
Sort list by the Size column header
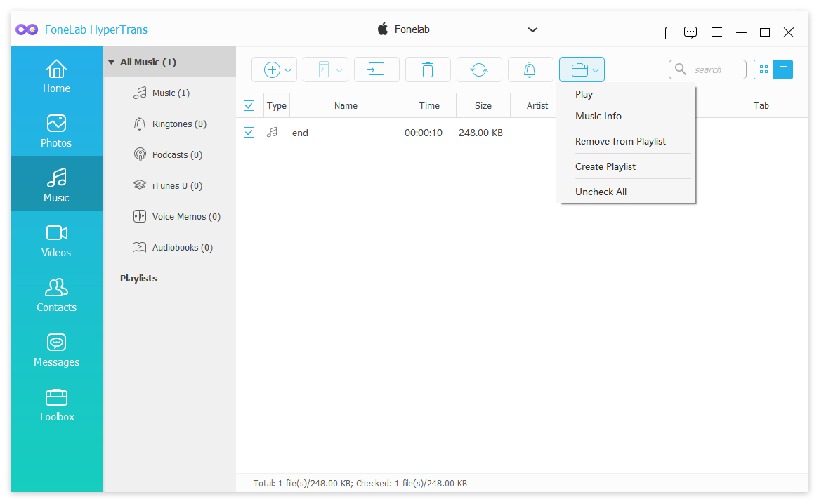483,106
